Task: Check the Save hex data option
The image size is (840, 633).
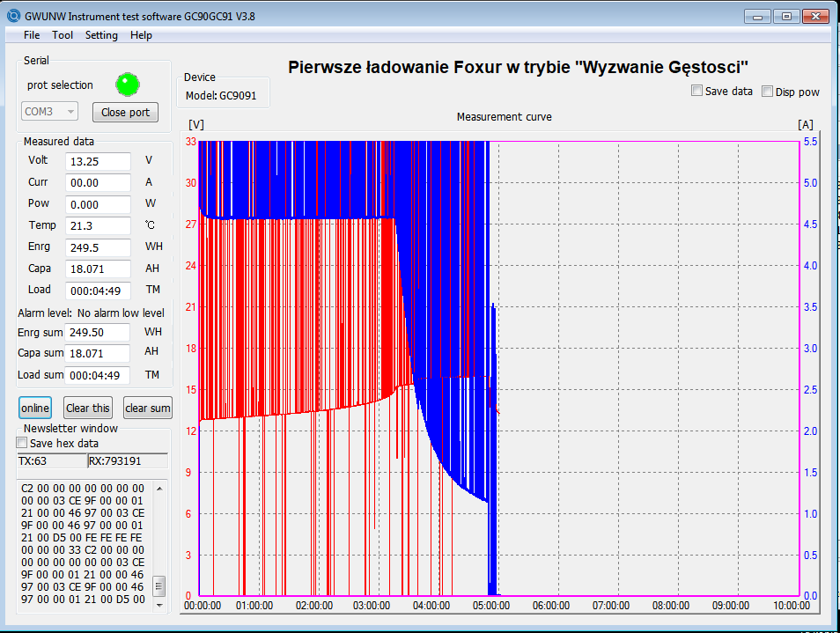Action: (21, 443)
